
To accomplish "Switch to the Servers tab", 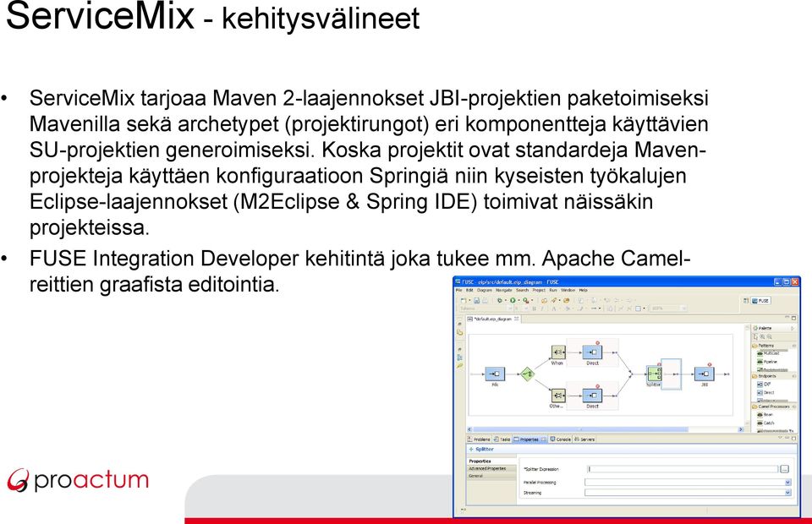I will click(584, 439).
